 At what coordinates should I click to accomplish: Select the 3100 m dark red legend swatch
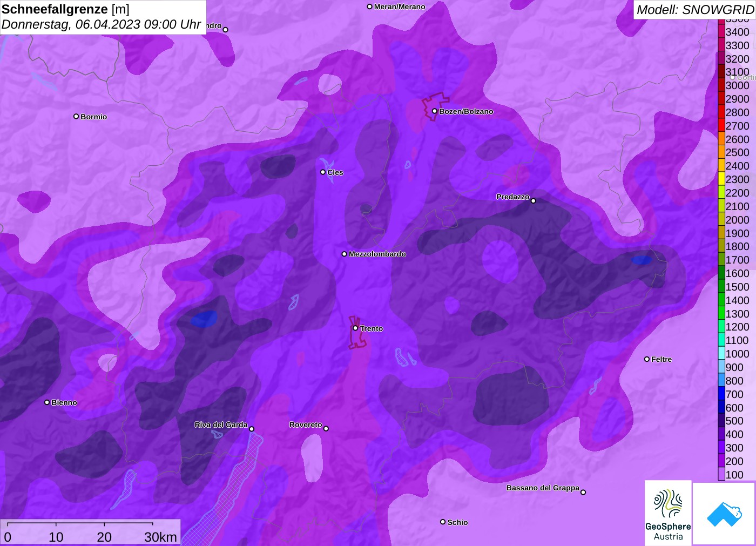coord(721,72)
